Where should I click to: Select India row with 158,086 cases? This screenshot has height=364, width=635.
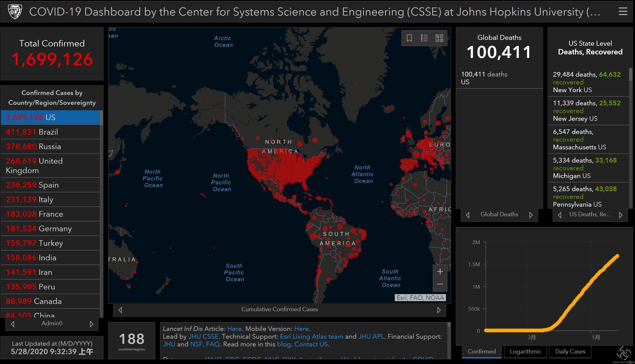(50, 258)
